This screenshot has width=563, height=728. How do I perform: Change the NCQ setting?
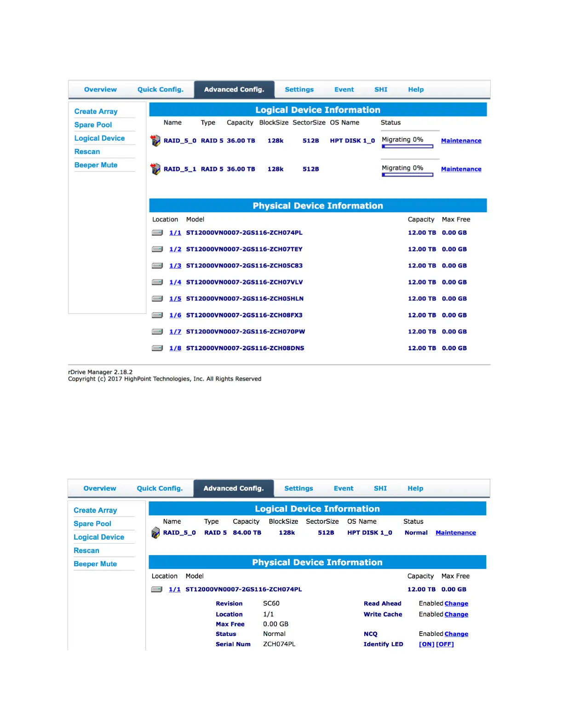click(456, 634)
